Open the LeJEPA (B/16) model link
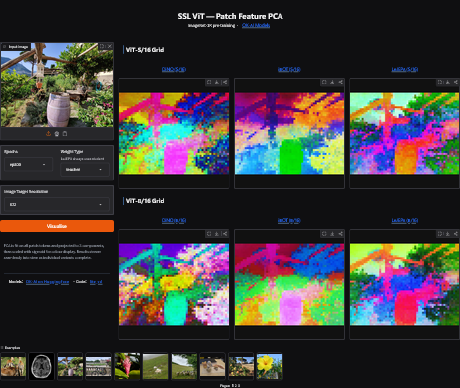 tap(405, 220)
